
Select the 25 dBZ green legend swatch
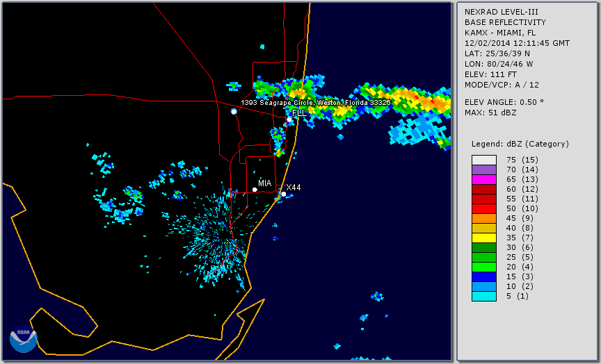(x=484, y=257)
